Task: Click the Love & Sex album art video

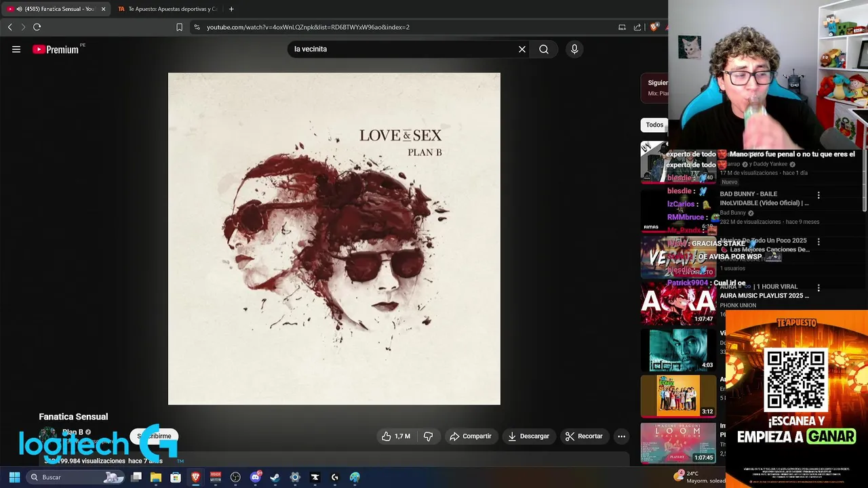Action: tap(334, 239)
